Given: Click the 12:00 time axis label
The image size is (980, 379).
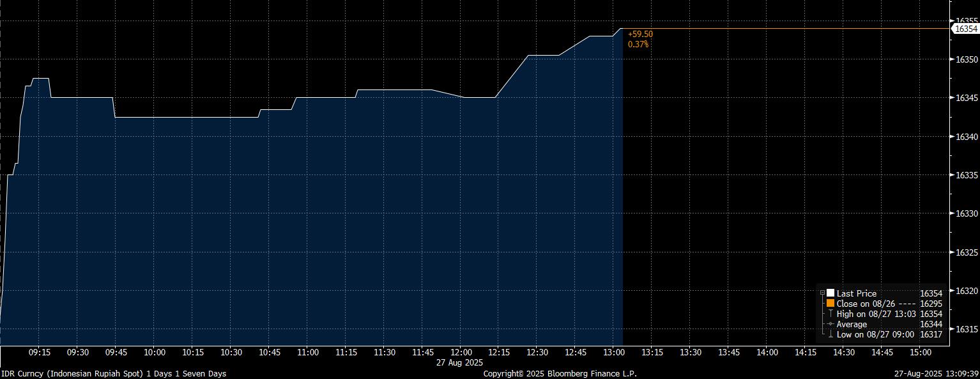Looking at the screenshot, I should tap(461, 352).
